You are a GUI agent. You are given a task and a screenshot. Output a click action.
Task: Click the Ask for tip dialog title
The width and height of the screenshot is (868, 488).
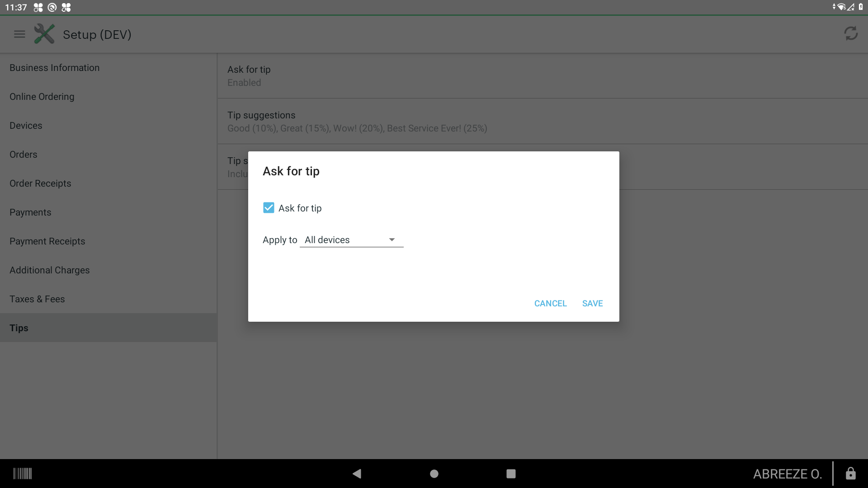click(x=291, y=171)
